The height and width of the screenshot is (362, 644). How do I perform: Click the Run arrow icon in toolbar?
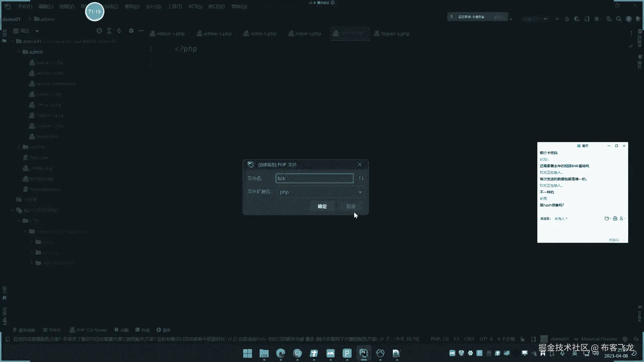pos(557,19)
